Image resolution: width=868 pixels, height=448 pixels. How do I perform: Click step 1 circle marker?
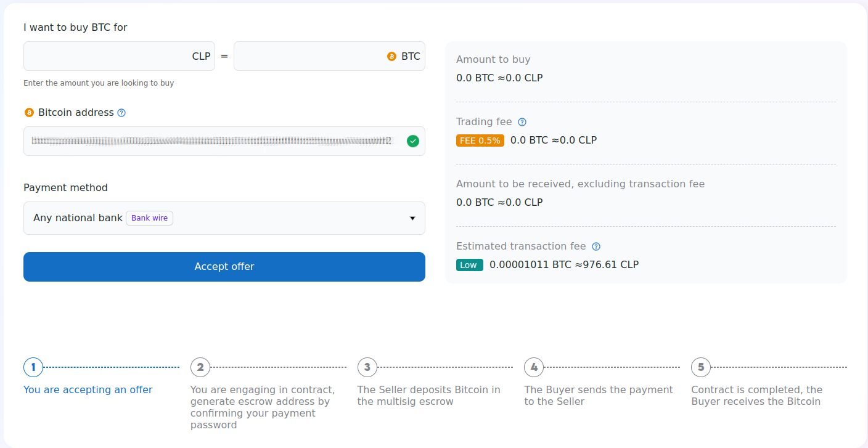(x=33, y=367)
